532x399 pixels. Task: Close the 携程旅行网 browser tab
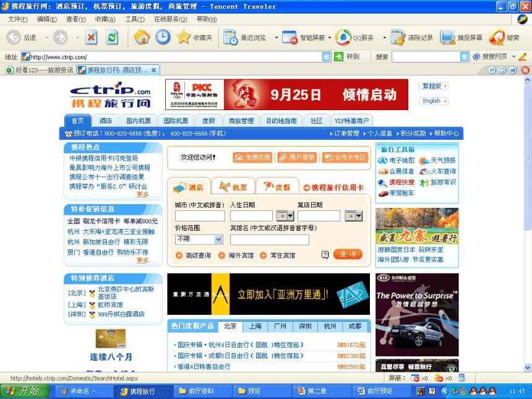pyautogui.click(x=153, y=71)
